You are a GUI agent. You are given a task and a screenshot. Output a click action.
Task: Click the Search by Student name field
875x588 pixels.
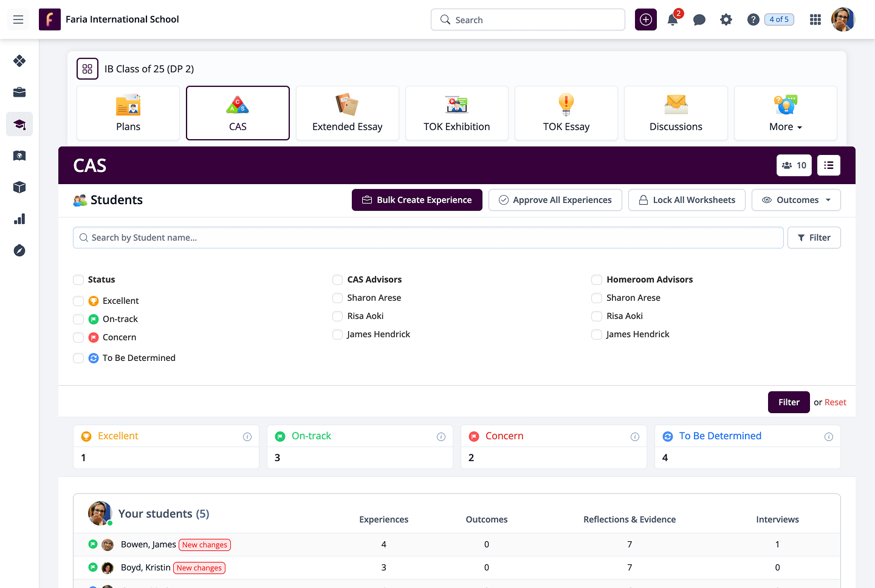[x=428, y=238]
